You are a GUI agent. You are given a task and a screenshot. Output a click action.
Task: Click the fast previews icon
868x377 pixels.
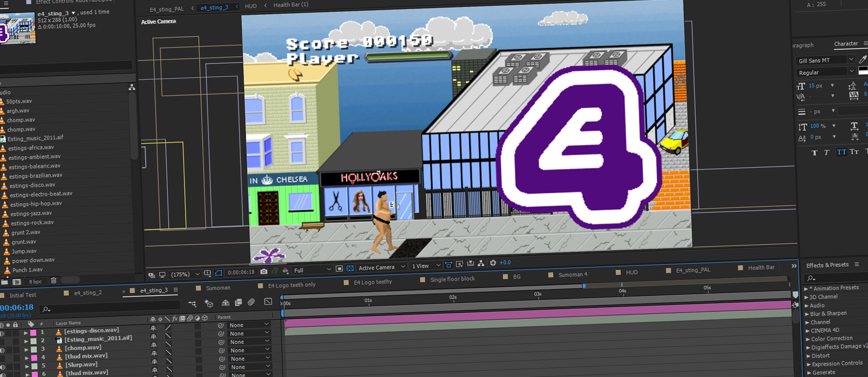460,264
